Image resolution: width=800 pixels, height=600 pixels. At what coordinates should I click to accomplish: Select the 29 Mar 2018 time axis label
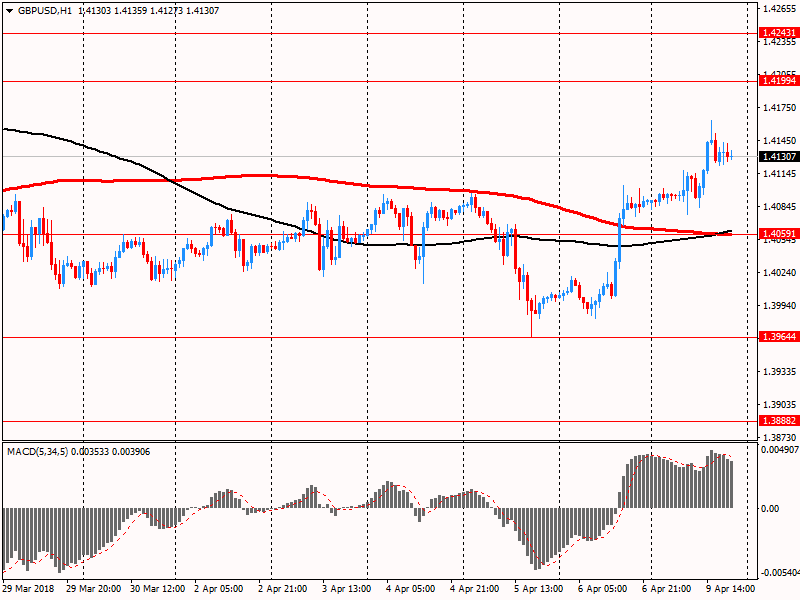tap(29, 589)
